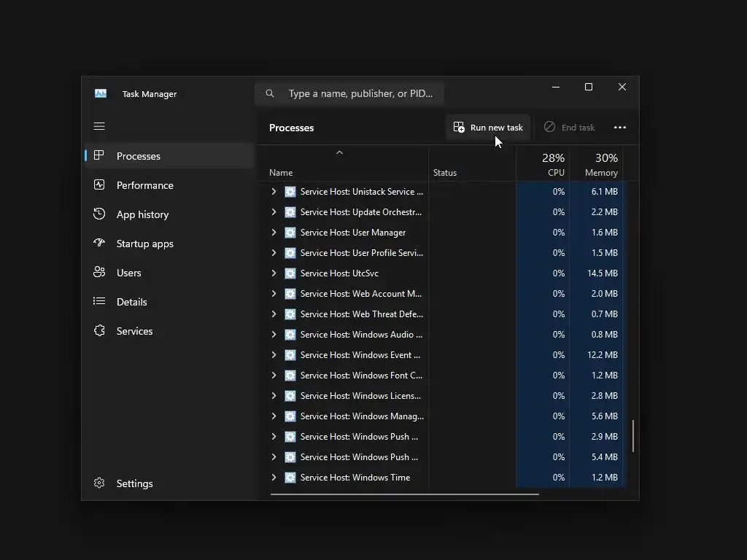Open the three-dot more options menu
The height and width of the screenshot is (560, 747).
click(x=620, y=127)
